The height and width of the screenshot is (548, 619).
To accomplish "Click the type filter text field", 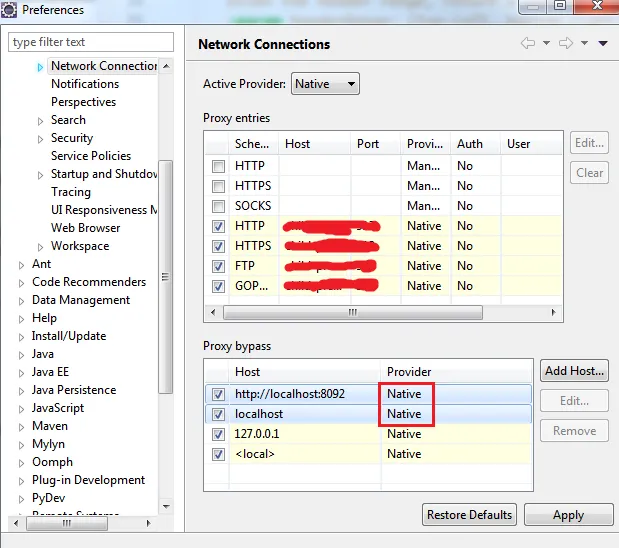I will coord(91,42).
